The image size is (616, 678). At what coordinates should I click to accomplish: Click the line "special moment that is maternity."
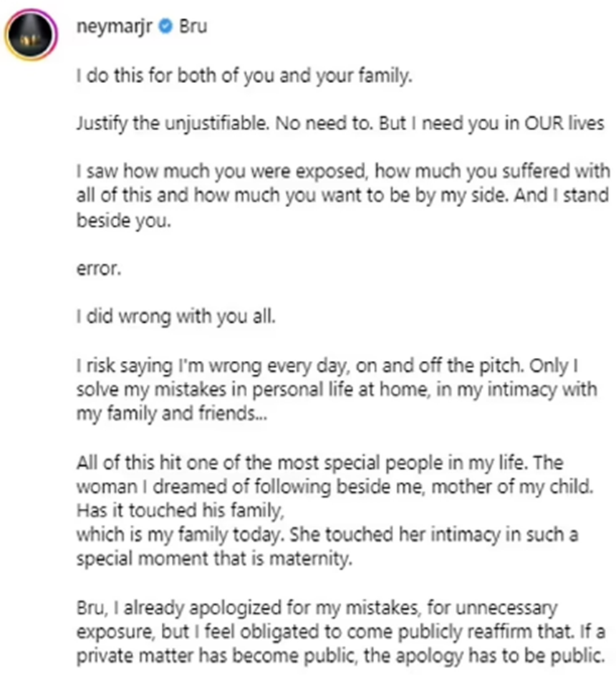tap(215, 559)
